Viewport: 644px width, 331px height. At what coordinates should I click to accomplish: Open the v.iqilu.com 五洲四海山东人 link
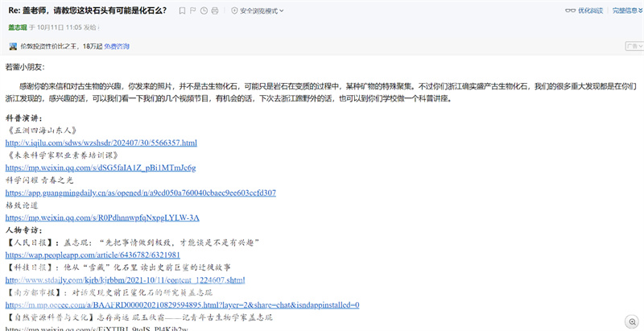(101, 143)
